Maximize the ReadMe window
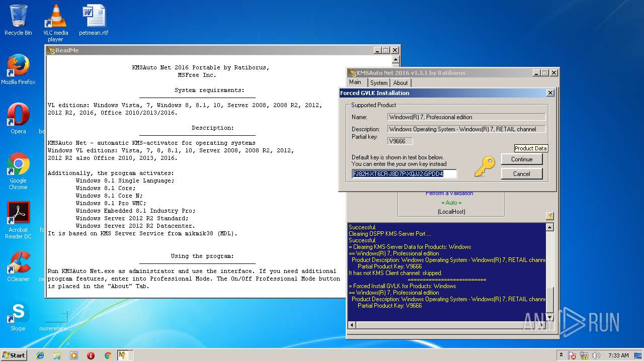 (x=386, y=50)
